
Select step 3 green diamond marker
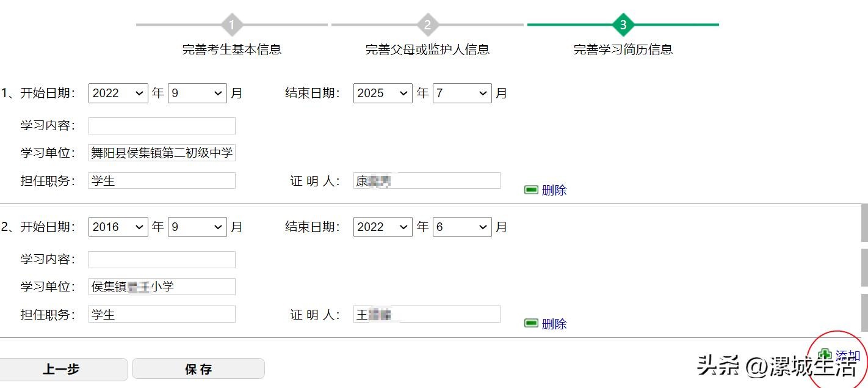(x=623, y=25)
